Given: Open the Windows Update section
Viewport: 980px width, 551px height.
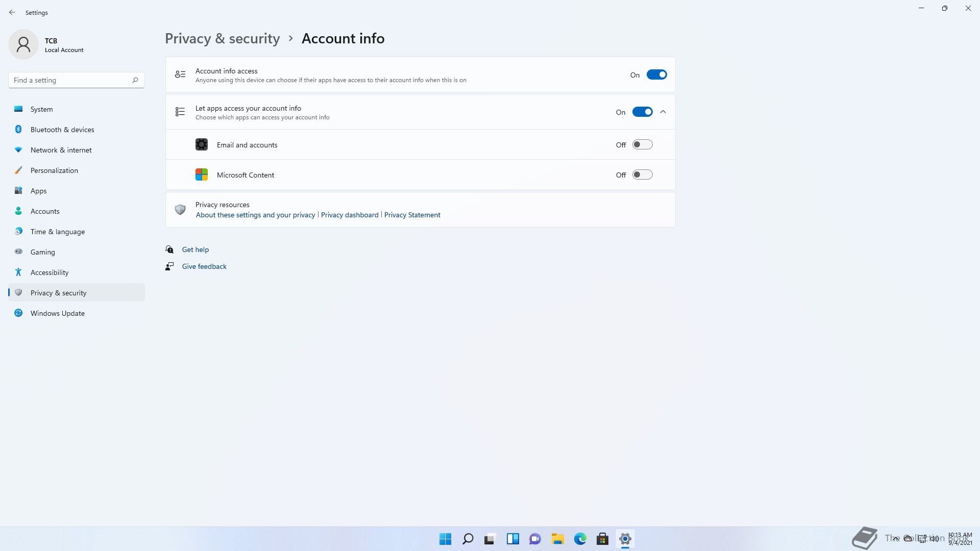Looking at the screenshot, I should tap(58, 313).
